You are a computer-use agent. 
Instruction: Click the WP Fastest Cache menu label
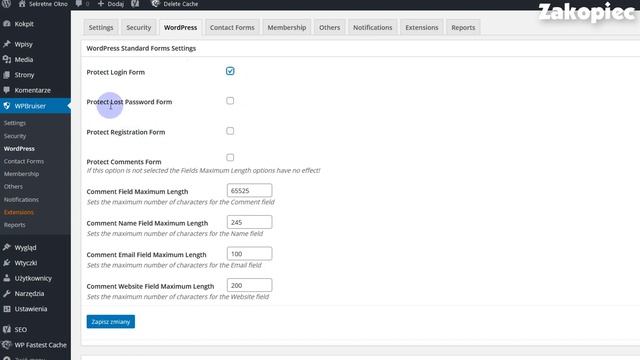click(40, 345)
